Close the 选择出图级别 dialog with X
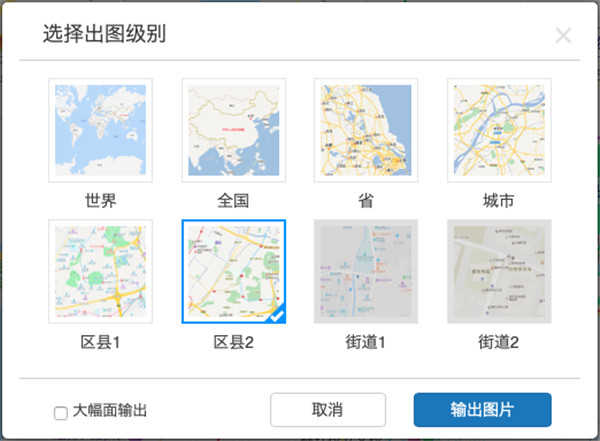Image resolution: width=600 pixels, height=441 pixels. click(x=563, y=36)
